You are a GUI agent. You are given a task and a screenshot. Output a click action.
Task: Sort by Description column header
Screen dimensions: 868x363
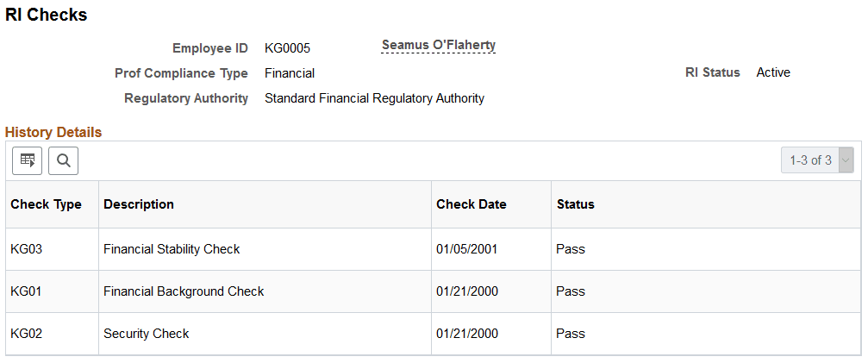click(139, 204)
